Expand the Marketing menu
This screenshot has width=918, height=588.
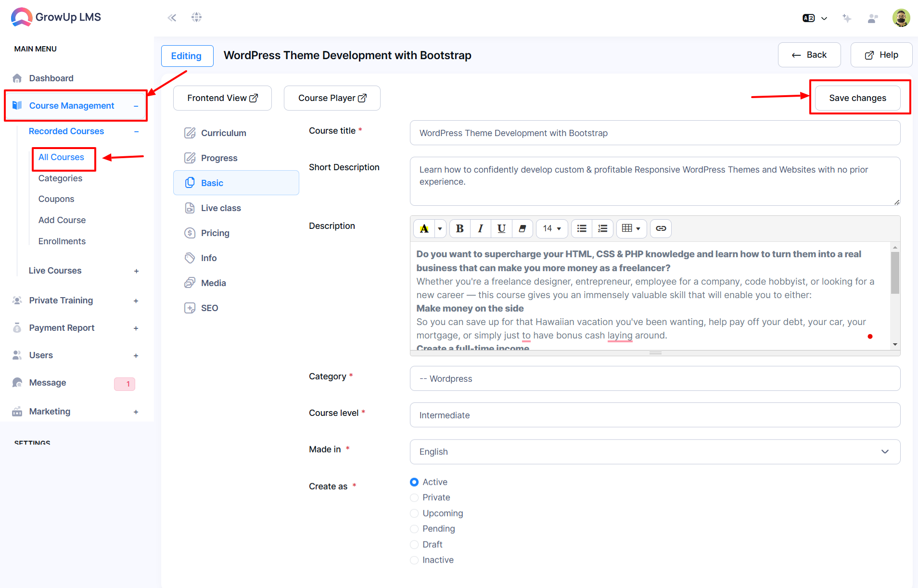click(136, 412)
